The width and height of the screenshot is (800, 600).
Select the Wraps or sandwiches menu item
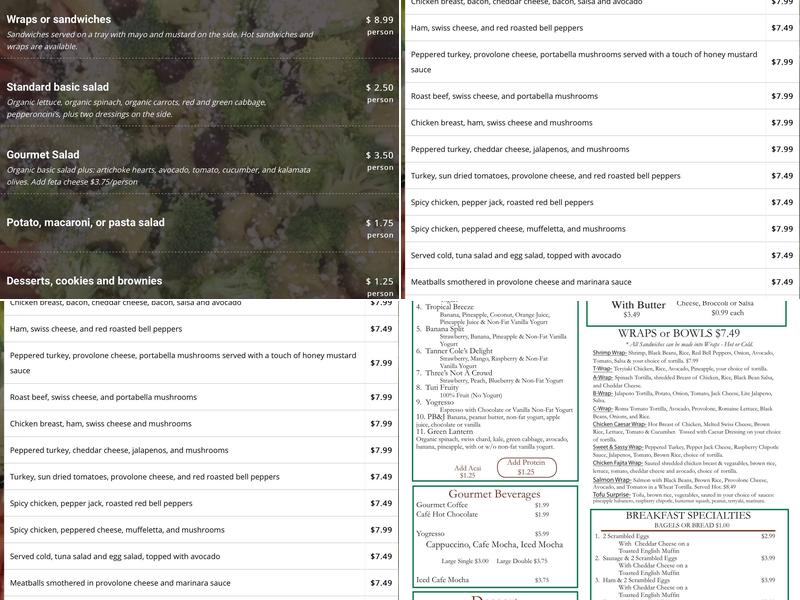(x=59, y=19)
